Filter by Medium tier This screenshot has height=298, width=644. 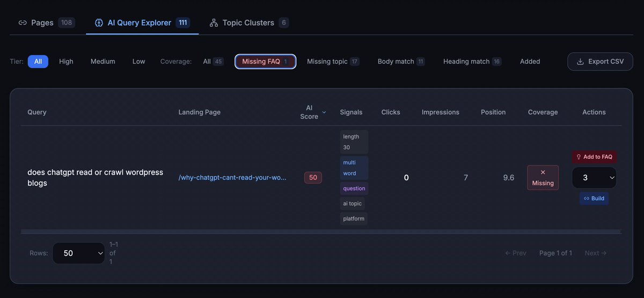coord(103,61)
